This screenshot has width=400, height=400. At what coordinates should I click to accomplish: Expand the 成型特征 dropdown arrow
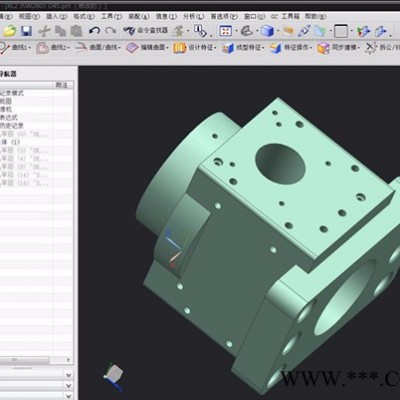263,48
